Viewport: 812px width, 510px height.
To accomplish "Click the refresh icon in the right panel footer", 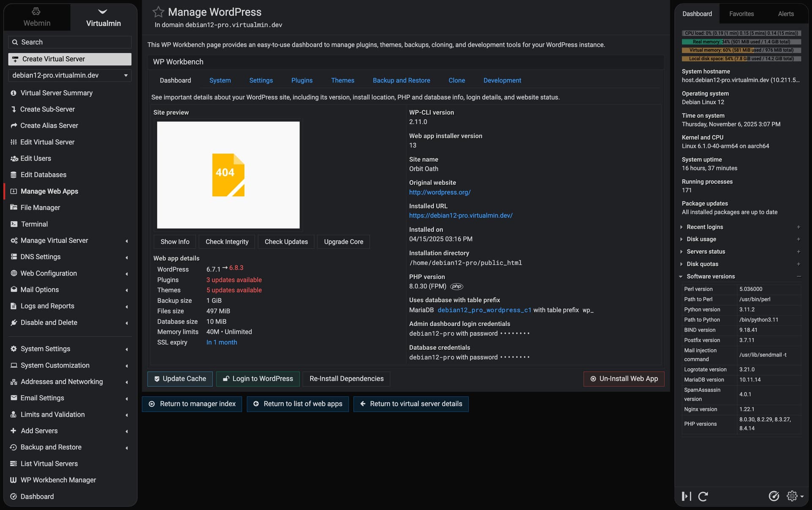I will point(703,496).
